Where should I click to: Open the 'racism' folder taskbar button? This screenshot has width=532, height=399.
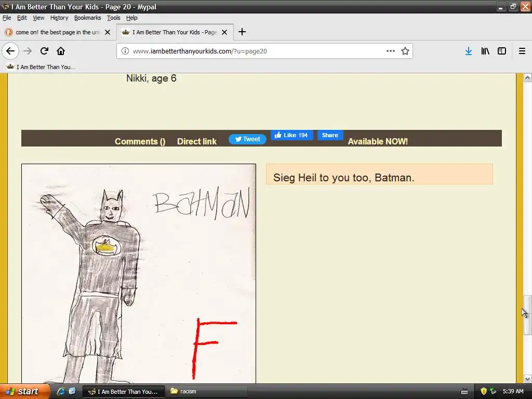(x=207, y=392)
